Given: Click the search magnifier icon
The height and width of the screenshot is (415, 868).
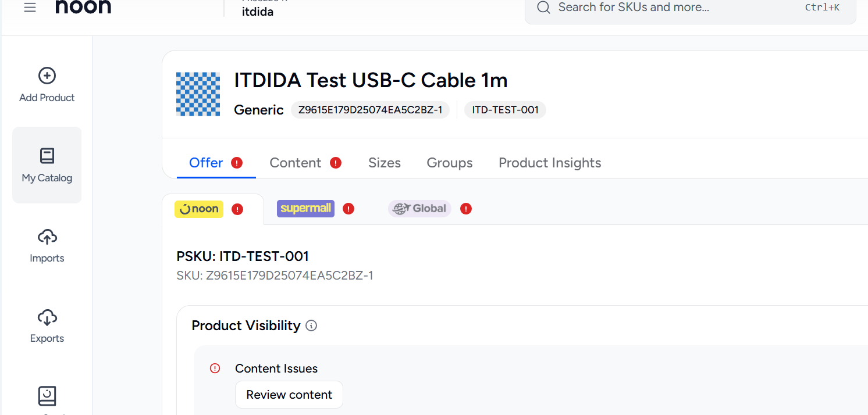Looking at the screenshot, I should (x=543, y=8).
